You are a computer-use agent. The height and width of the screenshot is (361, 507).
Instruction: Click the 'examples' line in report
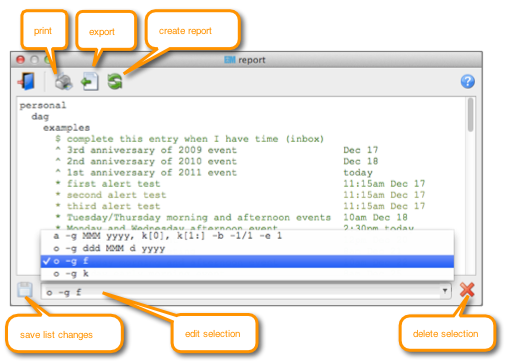point(66,128)
